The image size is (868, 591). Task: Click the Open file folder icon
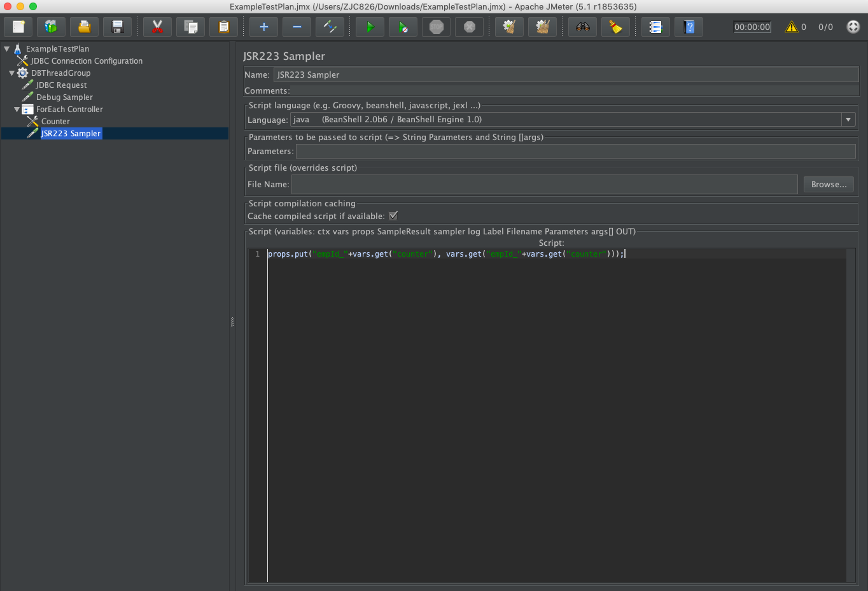click(x=85, y=27)
